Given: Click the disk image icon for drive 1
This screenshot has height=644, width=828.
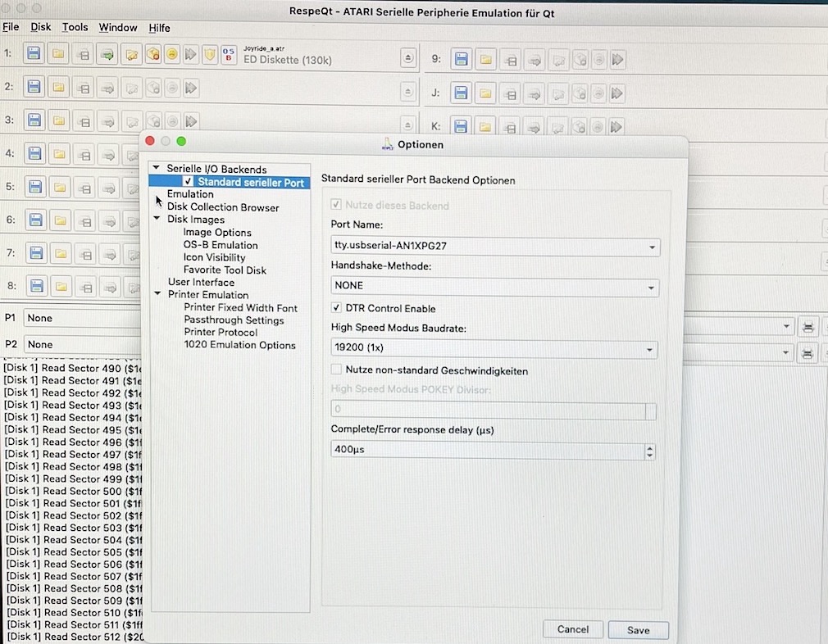Looking at the screenshot, I should point(34,54).
